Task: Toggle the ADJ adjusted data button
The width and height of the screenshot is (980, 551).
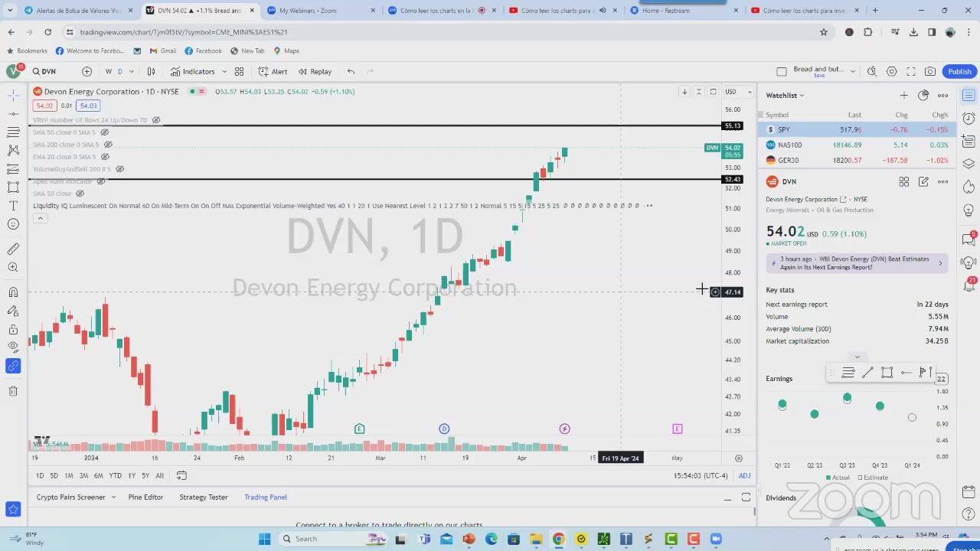Action: [744, 476]
